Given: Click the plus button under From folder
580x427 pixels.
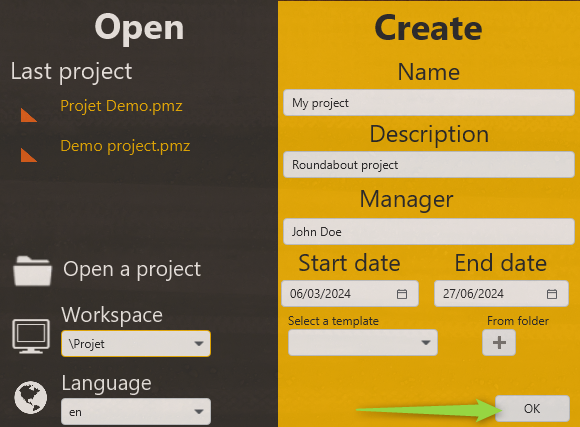Looking at the screenshot, I should pos(499,343).
